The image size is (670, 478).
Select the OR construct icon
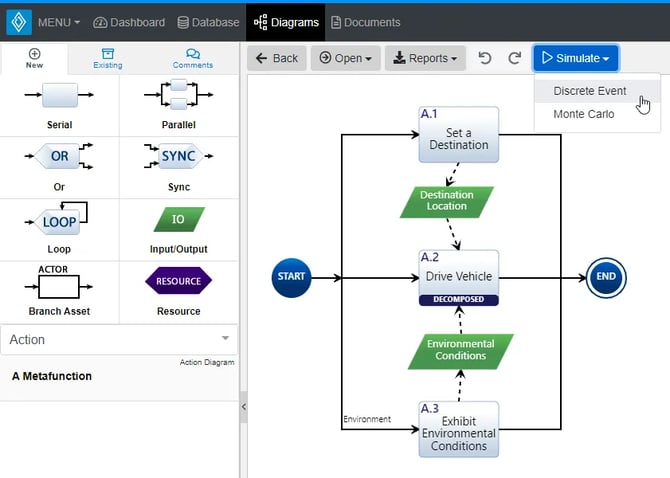(59, 156)
